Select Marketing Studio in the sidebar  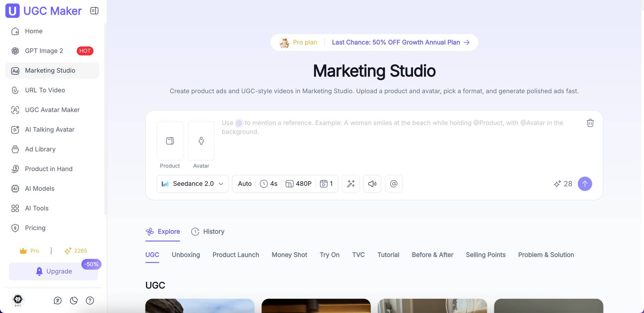click(x=52, y=71)
